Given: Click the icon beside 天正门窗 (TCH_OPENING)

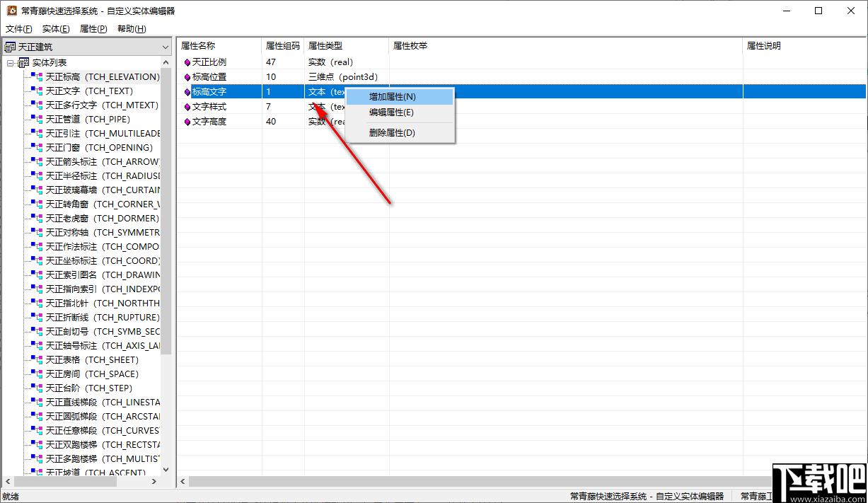Looking at the screenshot, I should click(37, 147).
